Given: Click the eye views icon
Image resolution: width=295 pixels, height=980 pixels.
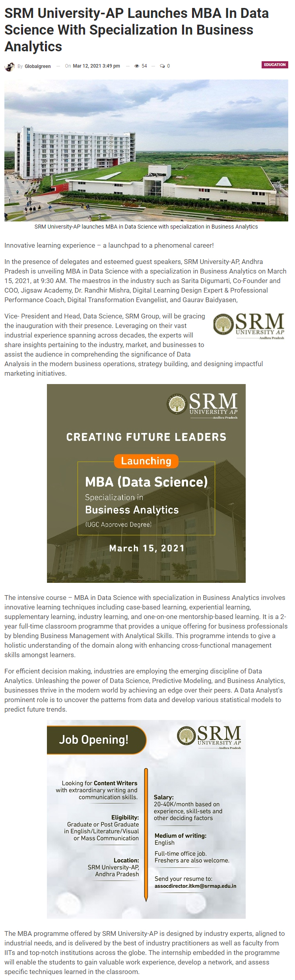Looking at the screenshot, I should pyautogui.click(x=137, y=66).
